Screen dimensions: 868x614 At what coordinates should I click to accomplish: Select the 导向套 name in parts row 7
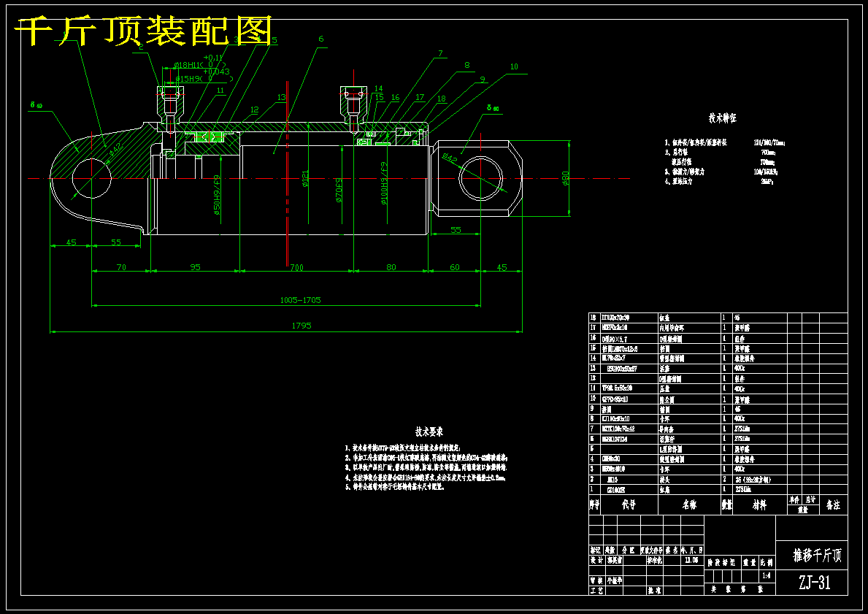tap(666, 429)
